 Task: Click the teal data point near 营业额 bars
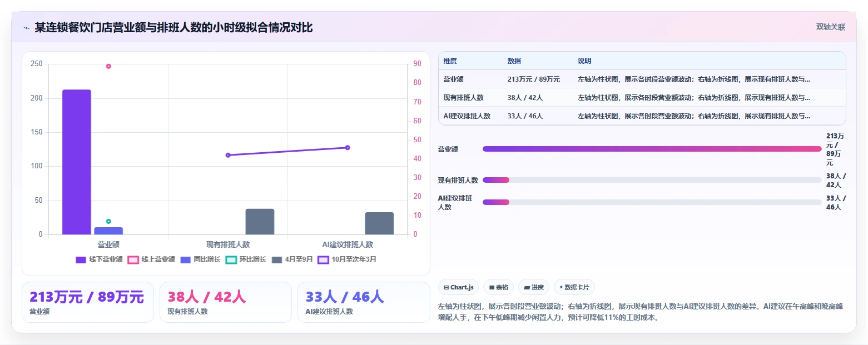point(108,221)
